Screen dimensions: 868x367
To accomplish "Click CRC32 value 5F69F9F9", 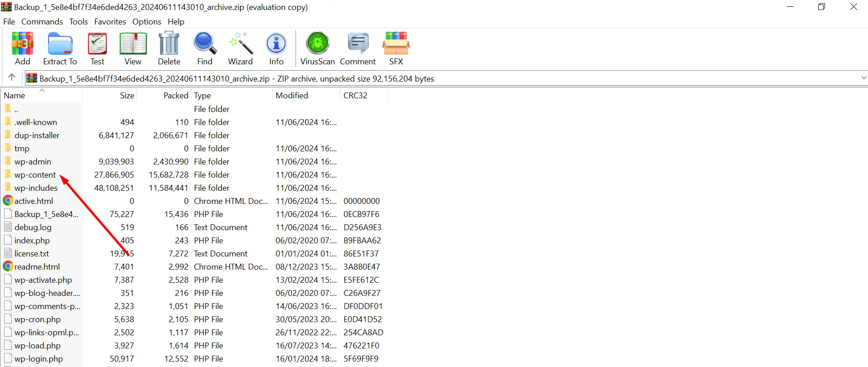I will click(361, 358).
